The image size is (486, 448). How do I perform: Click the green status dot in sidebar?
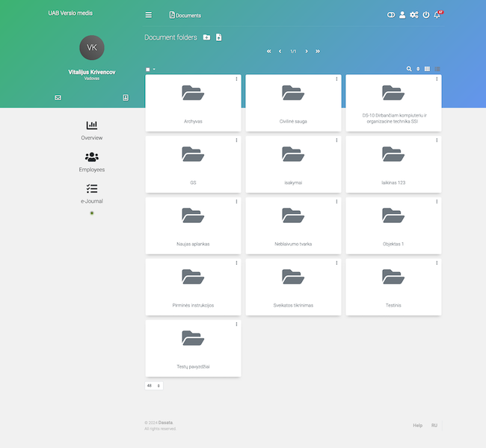[92, 213]
